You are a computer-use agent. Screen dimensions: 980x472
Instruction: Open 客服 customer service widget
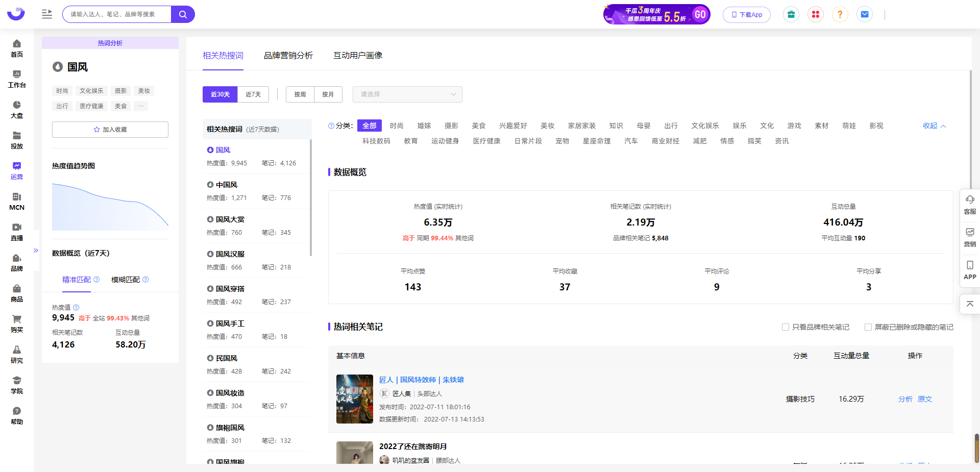click(x=969, y=205)
